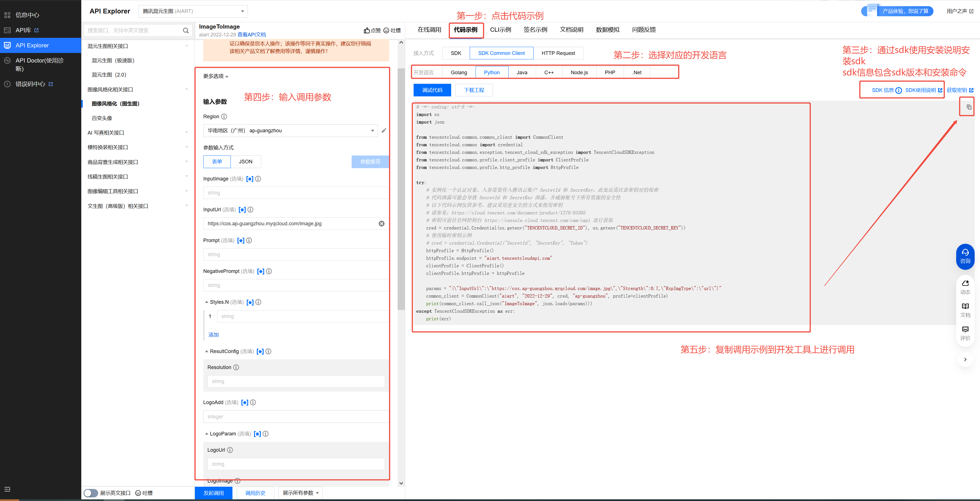The width and height of the screenshot is (980, 501).
Task: Switch to the CLI示例 tab
Action: pos(500,30)
